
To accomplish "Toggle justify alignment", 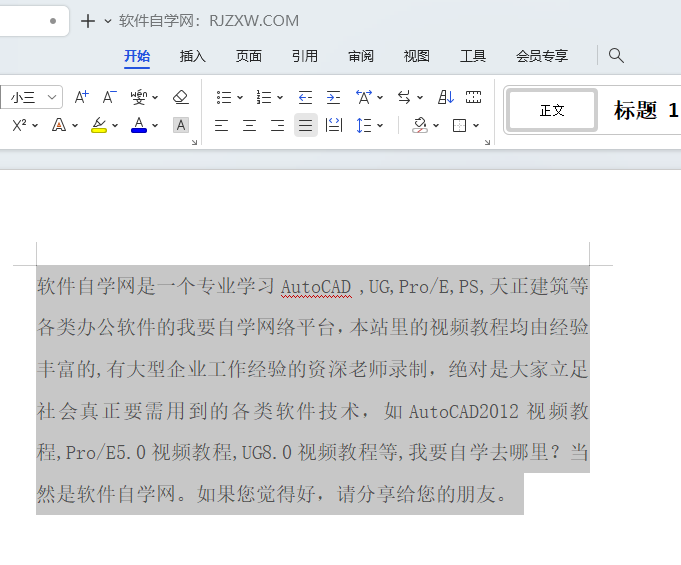I will coord(306,126).
